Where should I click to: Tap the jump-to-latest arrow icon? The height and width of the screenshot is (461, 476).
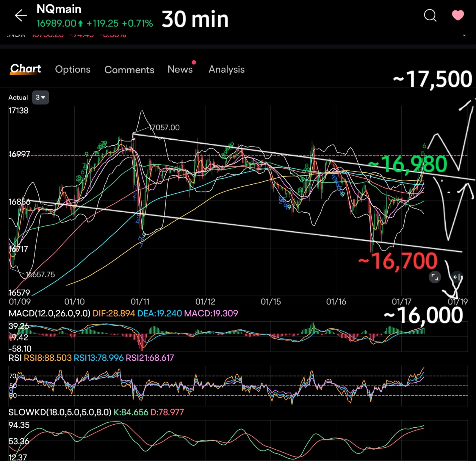click(457, 277)
